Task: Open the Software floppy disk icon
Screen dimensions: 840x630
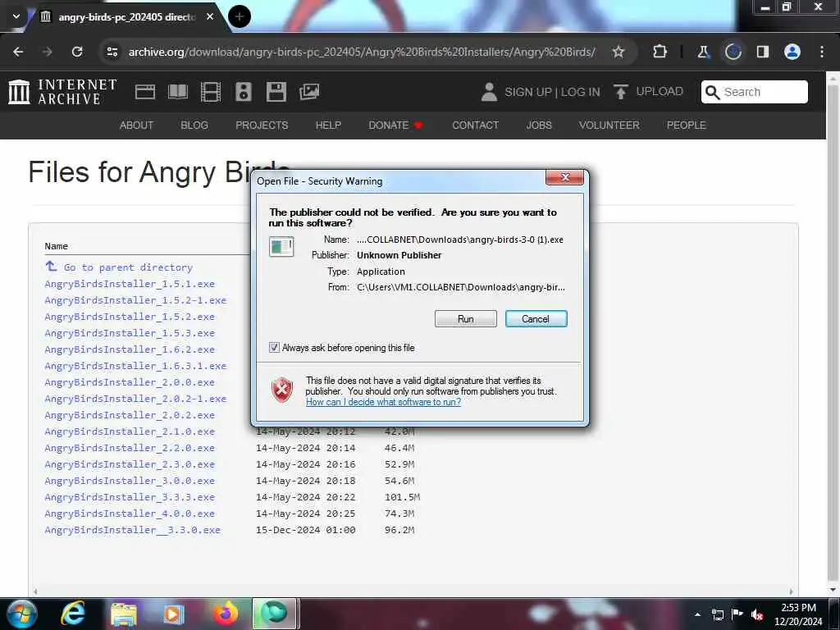Action: pyautogui.click(x=276, y=92)
